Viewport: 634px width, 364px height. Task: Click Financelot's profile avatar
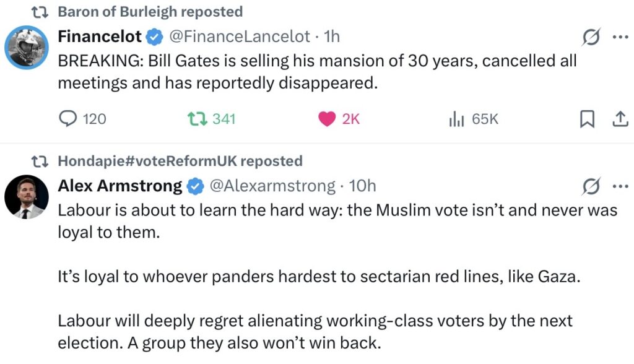27,47
